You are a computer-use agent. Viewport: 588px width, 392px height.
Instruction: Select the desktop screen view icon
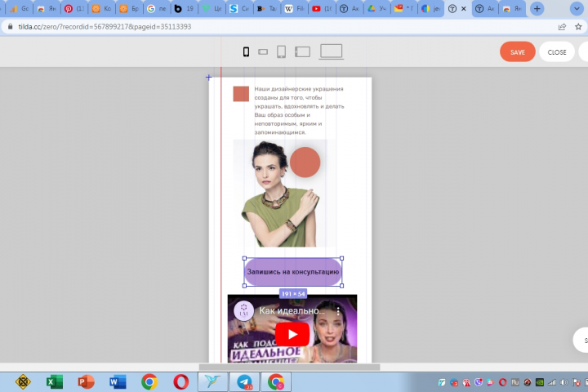(x=331, y=51)
